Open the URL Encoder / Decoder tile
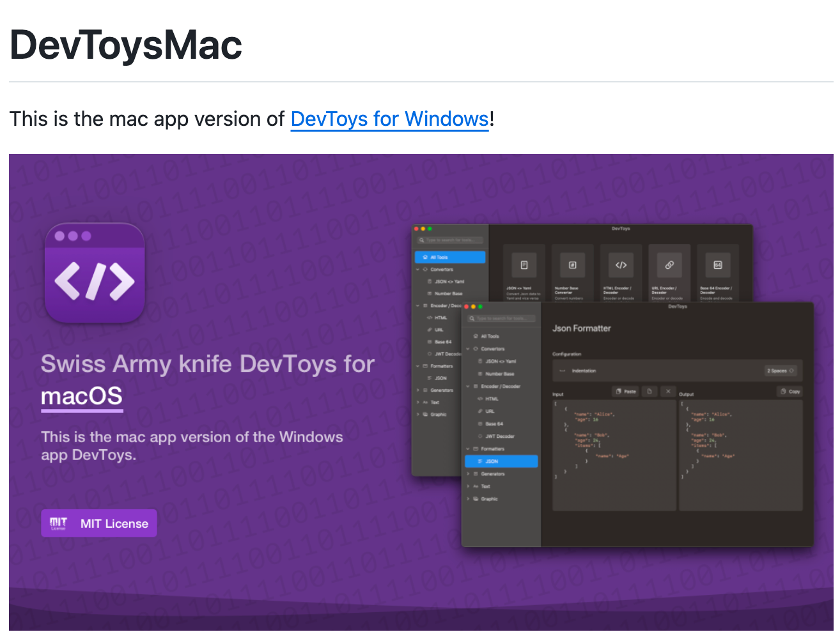The width and height of the screenshot is (840, 639). coord(669,273)
